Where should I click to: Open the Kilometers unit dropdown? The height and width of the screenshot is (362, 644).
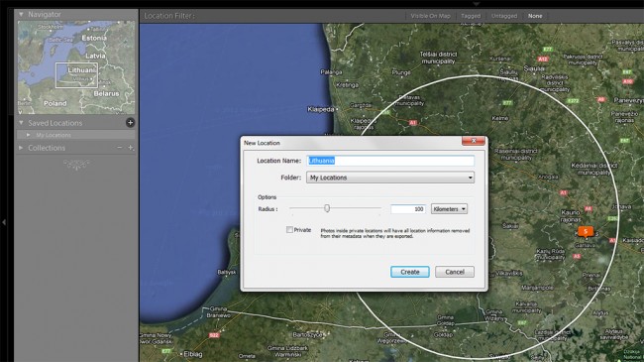point(449,209)
